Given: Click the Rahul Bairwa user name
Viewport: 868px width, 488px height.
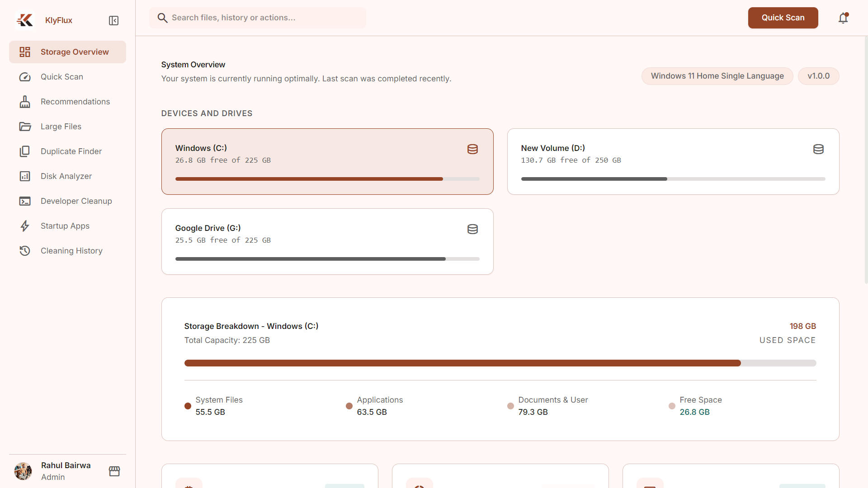Looking at the screenshot, I should [x=66, y=465].
